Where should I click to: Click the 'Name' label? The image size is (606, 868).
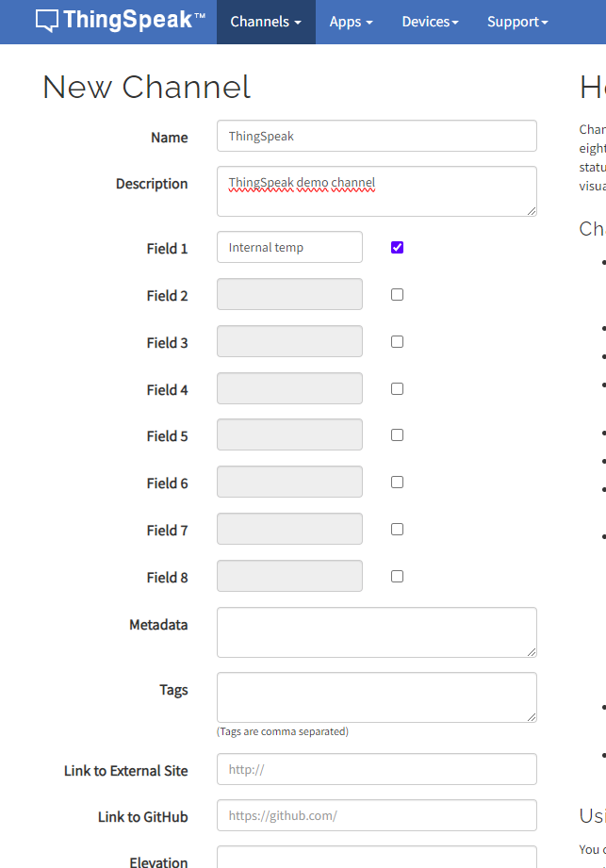[x=170, y=138]
